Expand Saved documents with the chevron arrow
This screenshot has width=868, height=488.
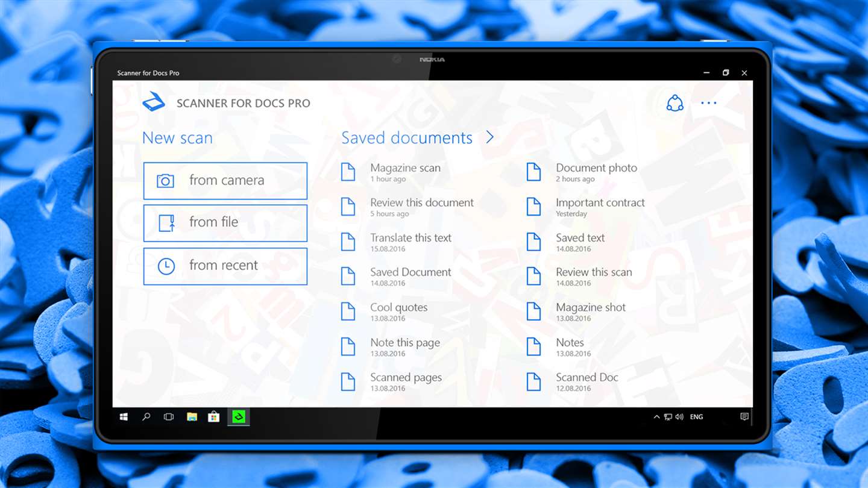(490, 138)
